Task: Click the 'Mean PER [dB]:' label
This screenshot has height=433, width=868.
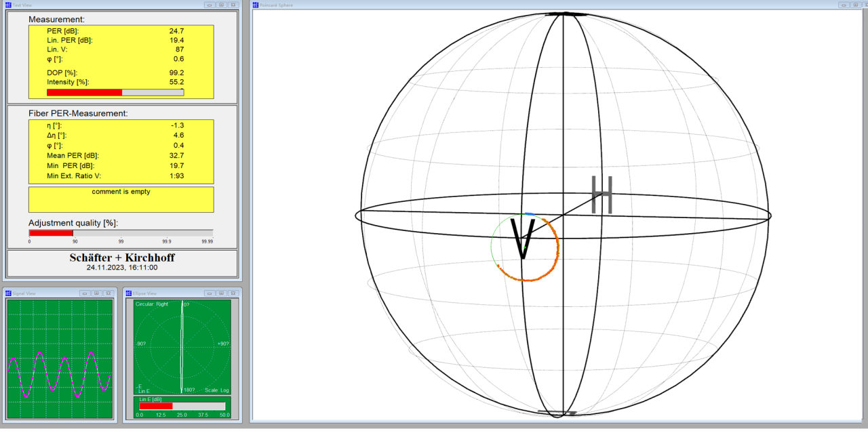Action: click(x=71, y=155)
